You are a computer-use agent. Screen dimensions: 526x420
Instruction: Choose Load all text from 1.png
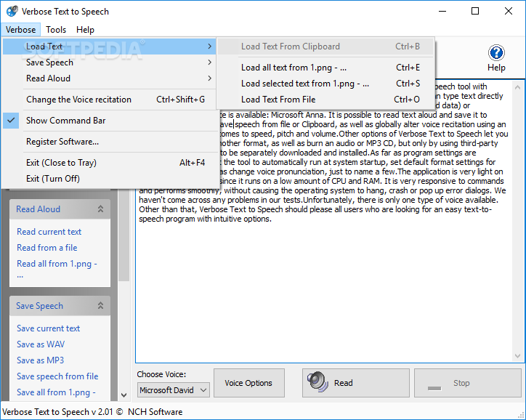pyautogui.click(x=325, y=68)
